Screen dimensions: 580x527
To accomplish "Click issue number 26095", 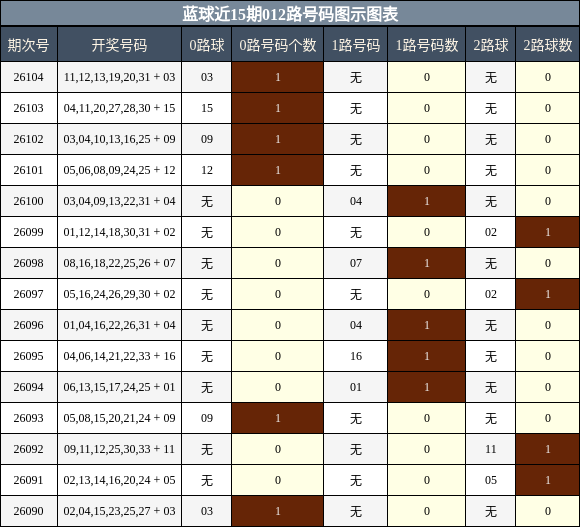I will 28,356.
